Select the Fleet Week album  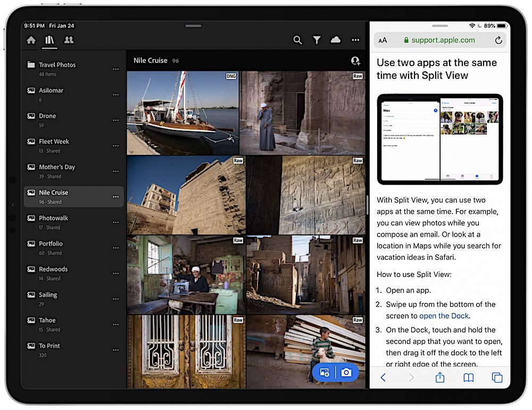73,145
